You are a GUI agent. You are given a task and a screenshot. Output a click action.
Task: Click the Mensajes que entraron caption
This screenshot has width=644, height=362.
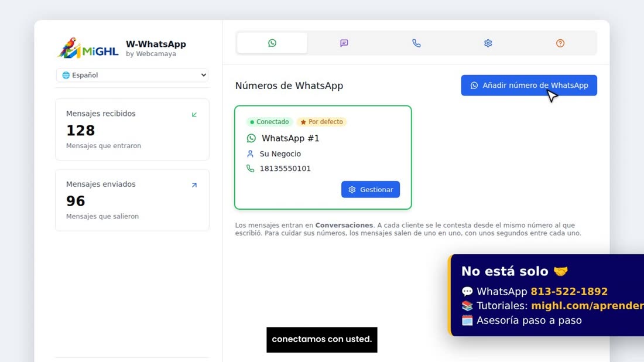point(104,146)
